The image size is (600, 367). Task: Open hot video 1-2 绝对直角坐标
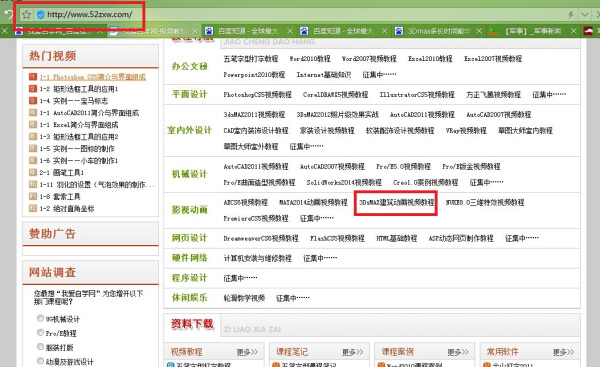click(x=67, y=209)
